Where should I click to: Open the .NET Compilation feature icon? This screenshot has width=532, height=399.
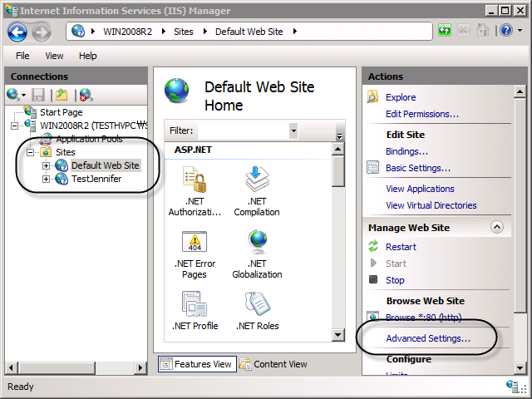pos(257,179)
